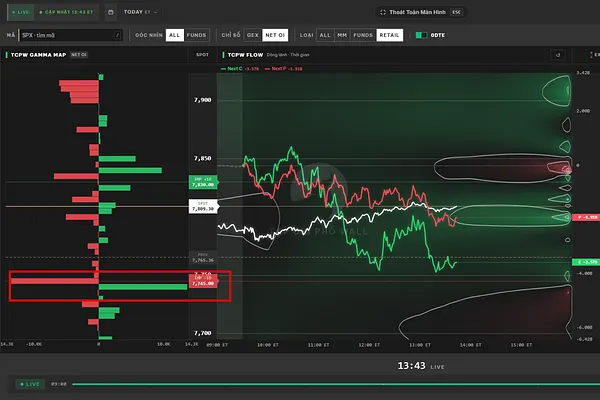Click the 12:00 ET time axis label
Image resolution: width=600 pixels, height=400 pixels.
369,345
